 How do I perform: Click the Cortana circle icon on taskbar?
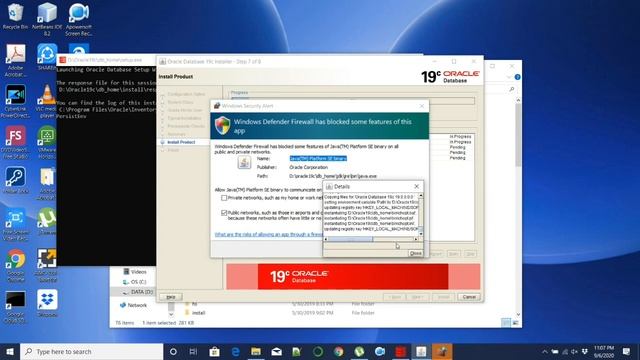[x=173, y=351]
